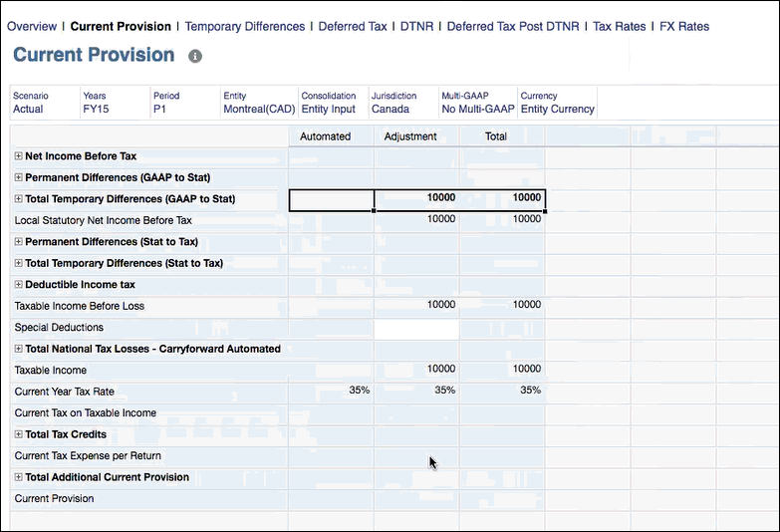This screenshot has height=532, width=780.
Task: Expand Total Additional Current Provision row
Action: point(18,477)
